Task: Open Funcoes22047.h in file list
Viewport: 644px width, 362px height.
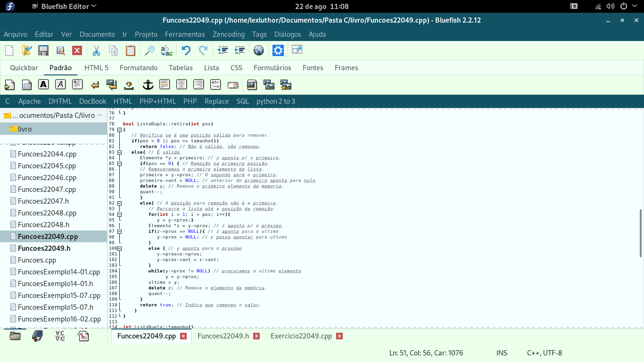Action: point(43,201)
